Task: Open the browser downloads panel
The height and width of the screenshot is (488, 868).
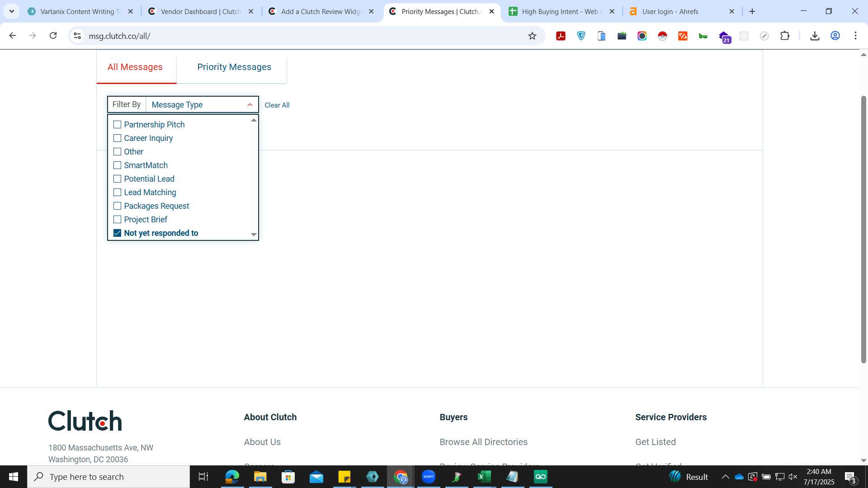Action: [x=815, y=36]
